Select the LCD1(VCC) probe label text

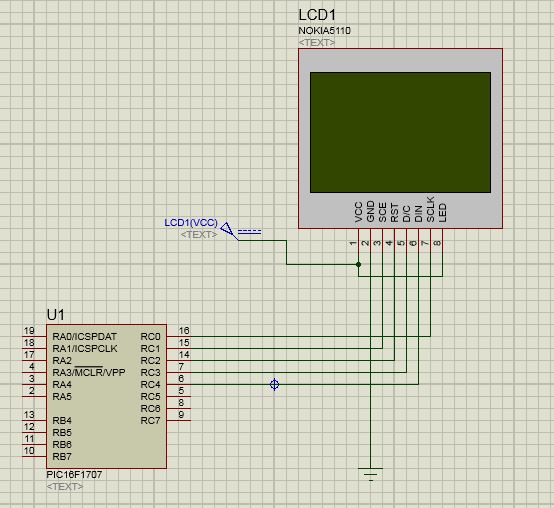click(x=191, y=223)
